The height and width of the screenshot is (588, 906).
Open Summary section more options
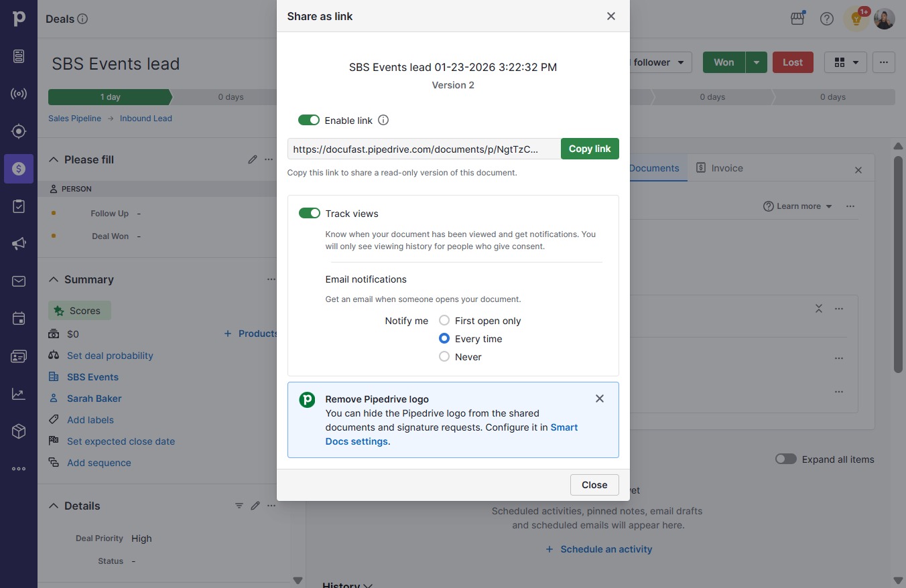point(271,279)
